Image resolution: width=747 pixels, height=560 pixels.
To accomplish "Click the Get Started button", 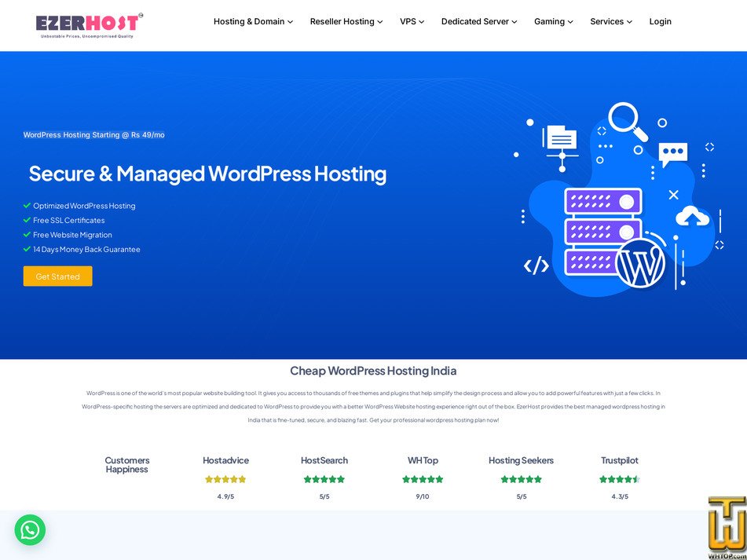I will coord(57,276).
